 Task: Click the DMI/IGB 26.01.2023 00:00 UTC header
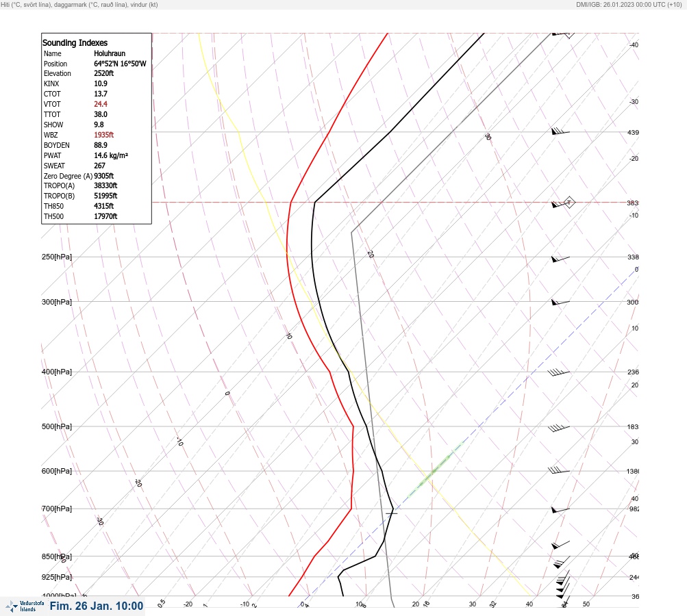(629, 5)
